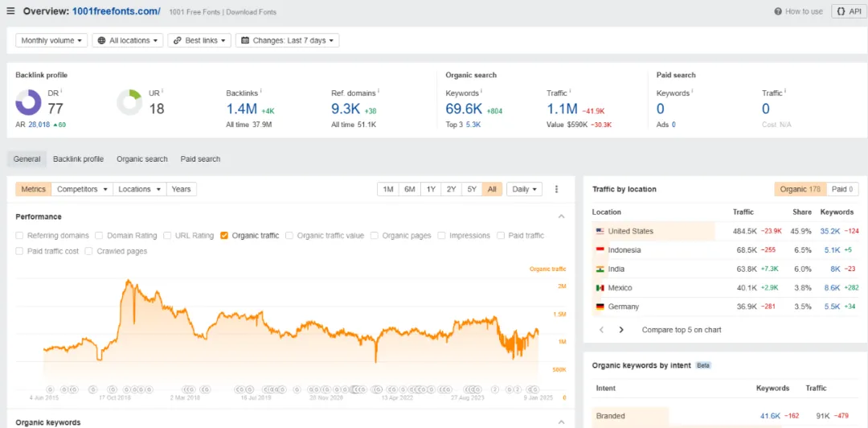Select the Organic 178 toggle
Screen dimensions: 868x428
coord(800,189)
